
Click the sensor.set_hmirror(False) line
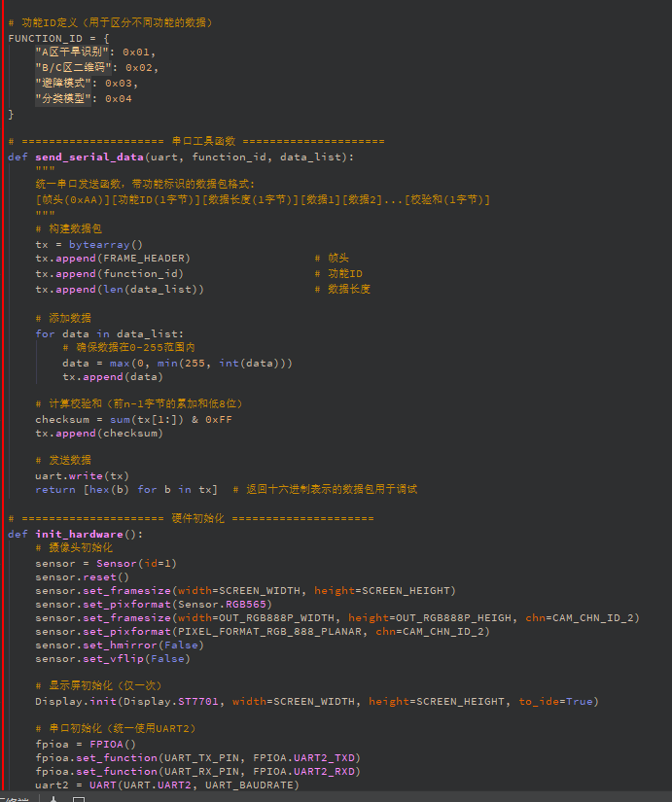point(113,645)
